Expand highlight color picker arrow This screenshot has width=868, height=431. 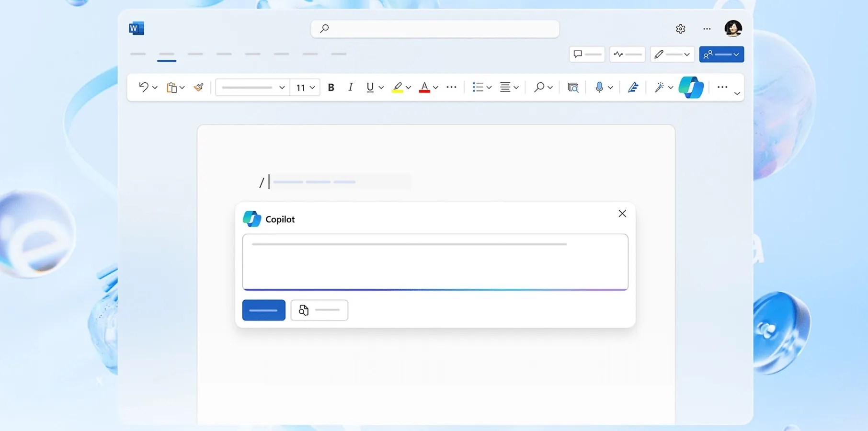[x=409, y=88]
